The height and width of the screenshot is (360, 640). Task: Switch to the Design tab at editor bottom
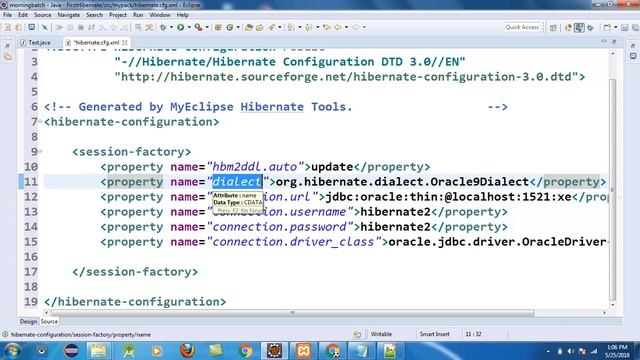[28, 322]
